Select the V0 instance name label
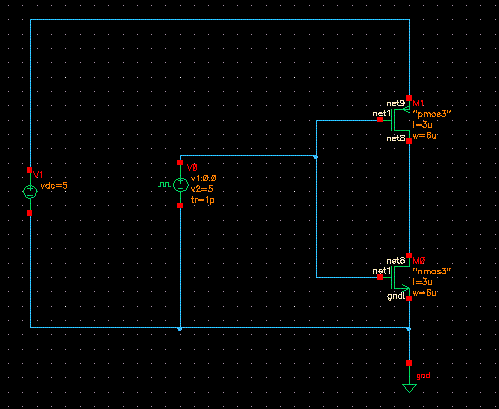This screenshot has height=409, width=499. point(192,167)
